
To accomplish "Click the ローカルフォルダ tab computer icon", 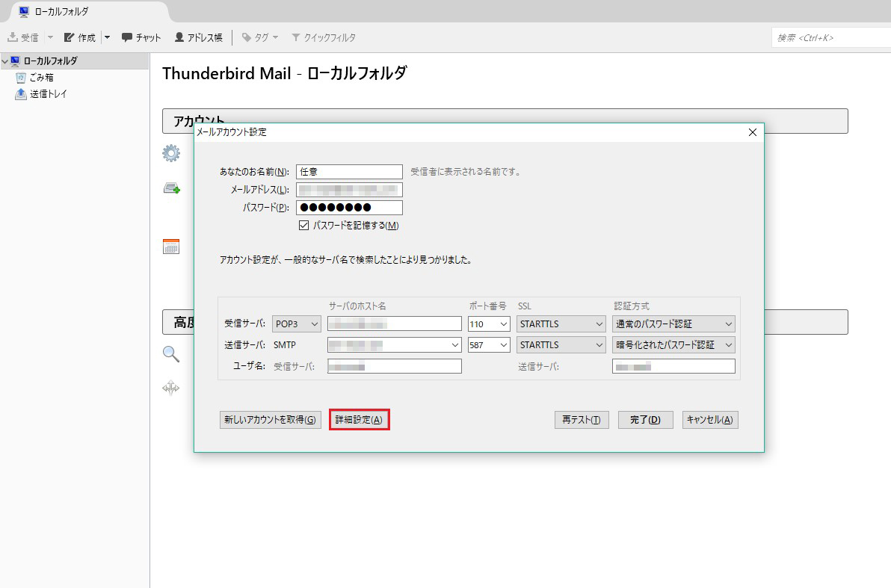I will tap(24, 11).
